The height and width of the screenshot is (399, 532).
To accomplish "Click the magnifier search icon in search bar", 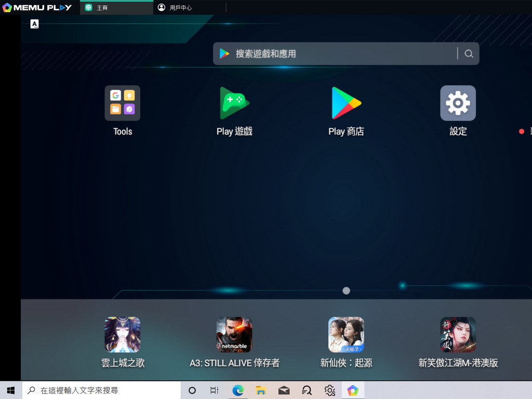I will coord(469,54).
